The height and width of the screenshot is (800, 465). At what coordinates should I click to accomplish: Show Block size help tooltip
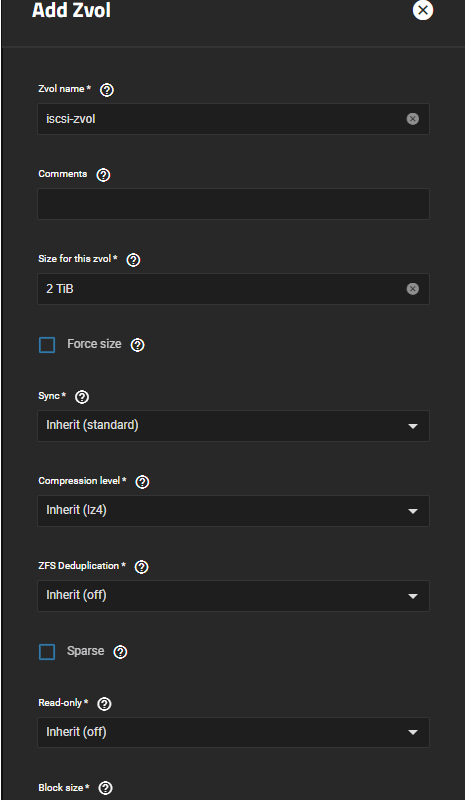105,788
